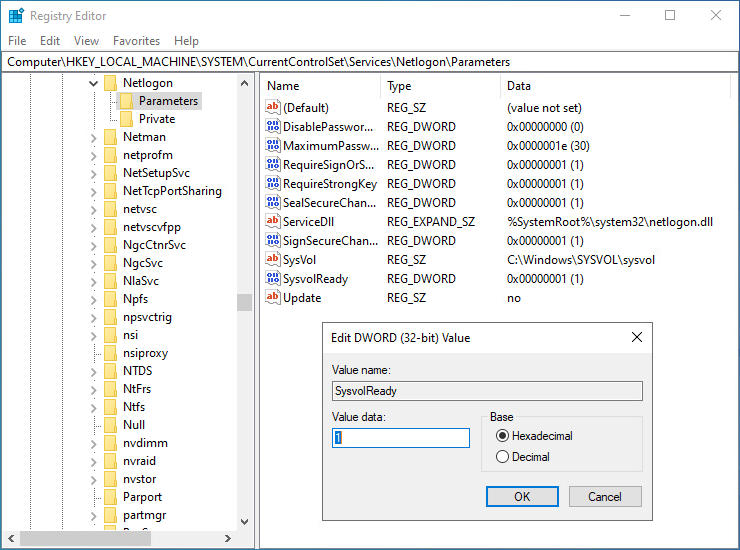Collapse the Netlogon tree node
Image resolution: width=740 pixels, height=550 pixels.
94,83
